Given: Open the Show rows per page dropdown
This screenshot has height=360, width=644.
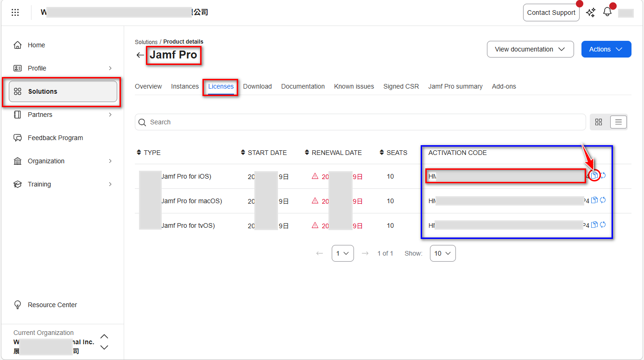Looking at the screenshot, I should 442,253.
